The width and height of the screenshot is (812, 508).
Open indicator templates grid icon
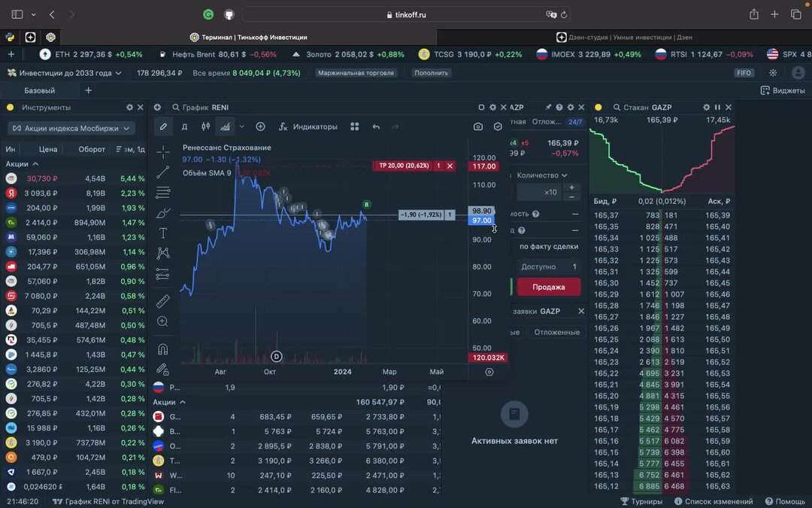pos(355,126)
